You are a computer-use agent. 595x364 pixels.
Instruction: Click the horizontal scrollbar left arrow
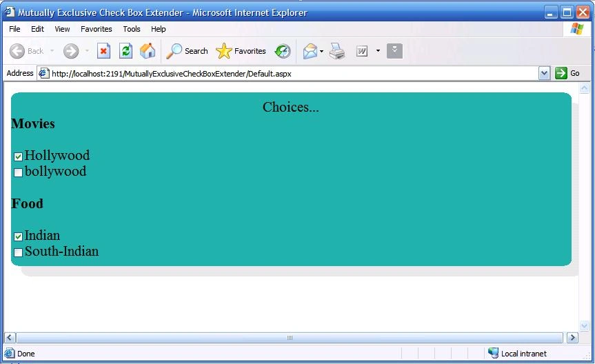pyautogui.click(x=10, y=337)
